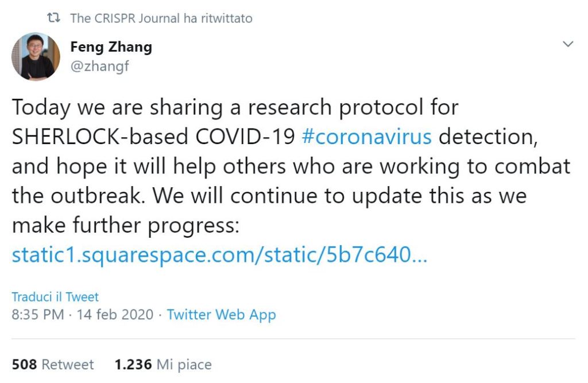Follow the static1.squarespace.com protocol link
This screenshot has height=383, width=588.
point(219,255)
